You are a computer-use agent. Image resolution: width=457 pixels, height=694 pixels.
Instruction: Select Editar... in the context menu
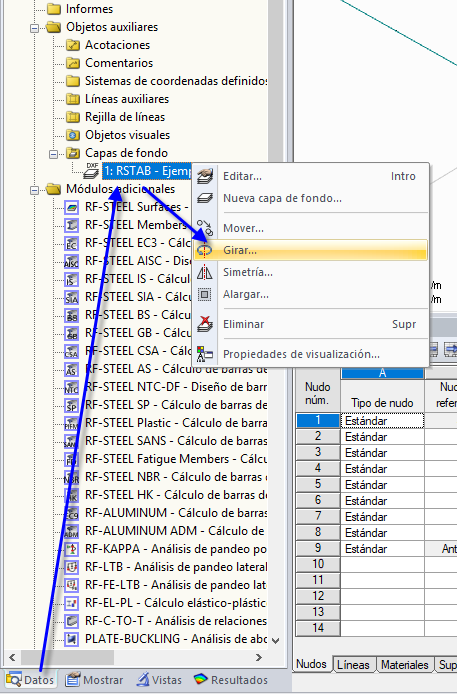click(x=311, y=176)
